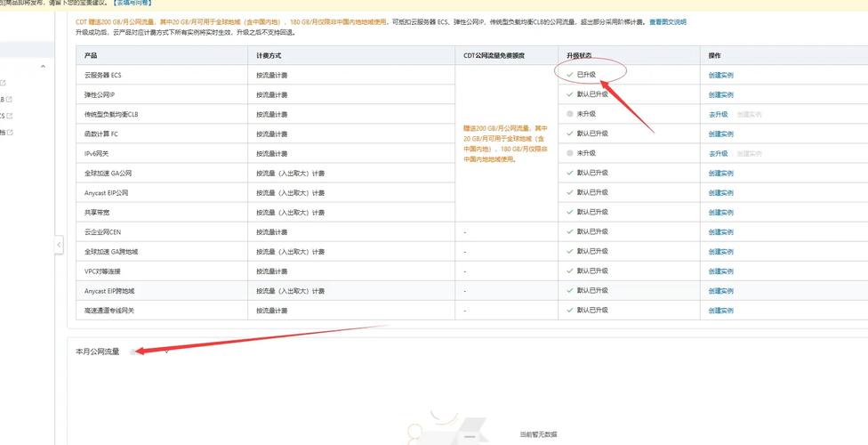Viewport: 868px width, 445px height.
Task: Click the green check icon in 共享带宽 row
Action: click(569, 212)
